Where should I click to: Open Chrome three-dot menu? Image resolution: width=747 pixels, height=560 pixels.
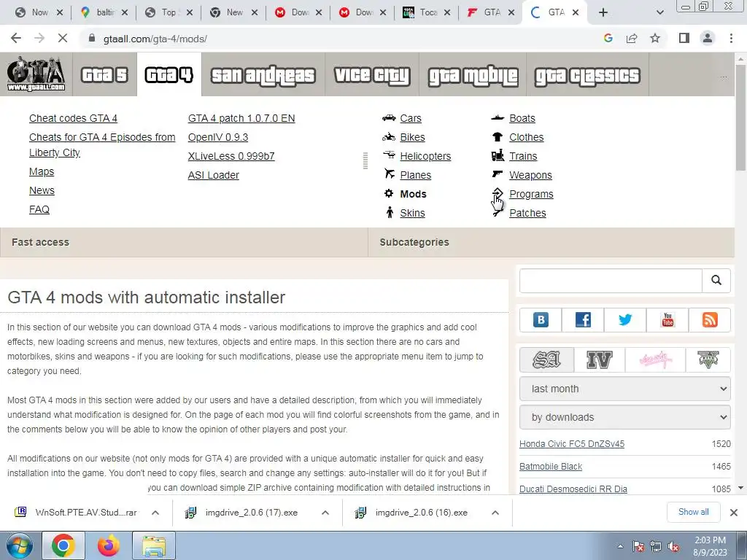[x=731, y=38]
